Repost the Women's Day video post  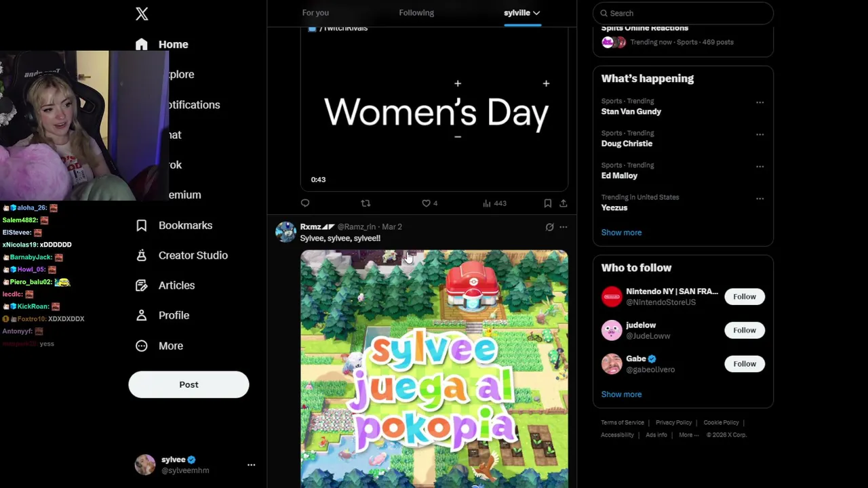click(x=366, y=203)
